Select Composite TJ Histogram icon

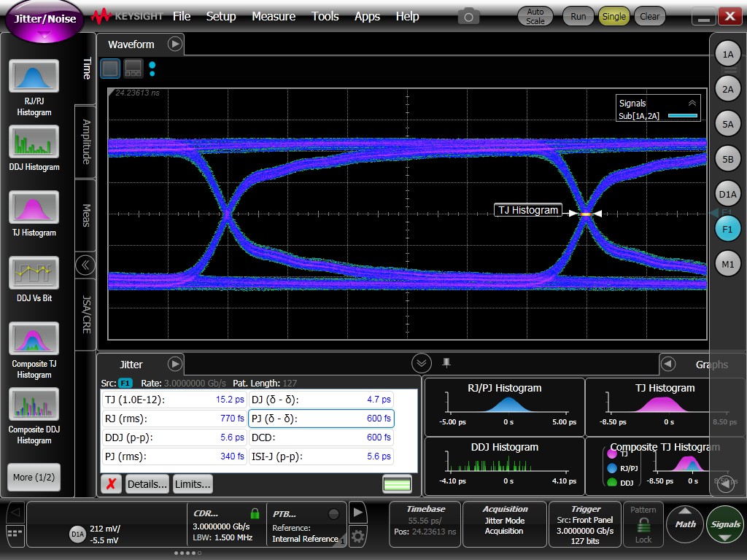click(x=34, y=339)
